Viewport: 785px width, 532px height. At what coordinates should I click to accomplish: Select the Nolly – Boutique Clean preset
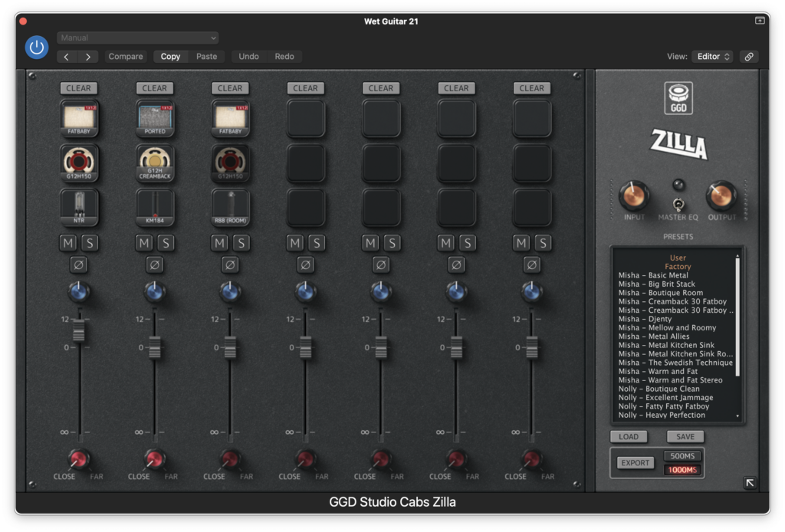pyautogui.click(x=659, y=389)
